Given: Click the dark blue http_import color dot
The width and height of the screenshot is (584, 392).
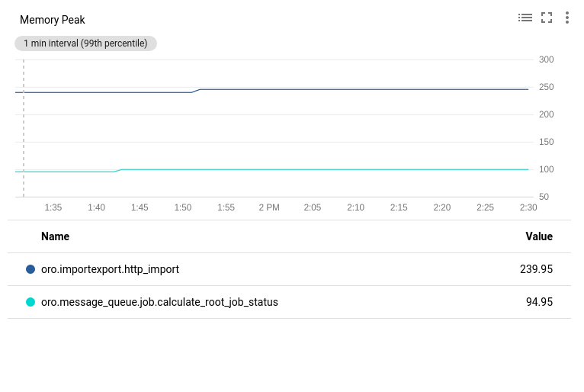Looking at the screenshot, I should pyautogui.click(x=30, y=269).
